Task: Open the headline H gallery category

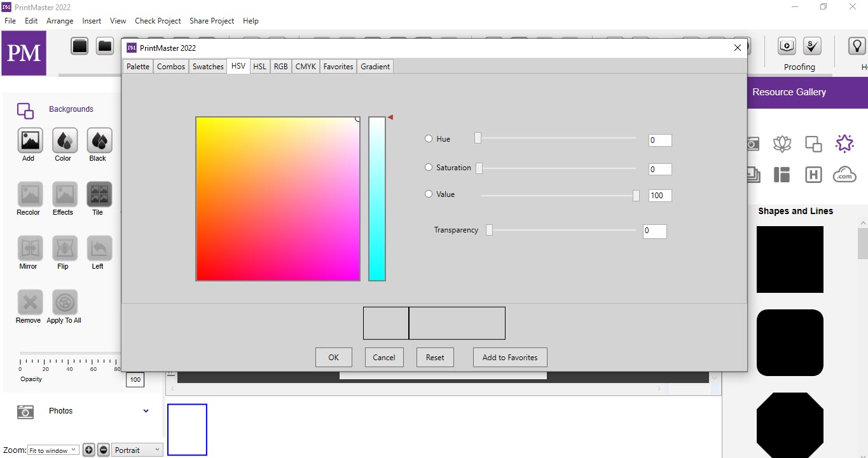Action: click(813, 175)
